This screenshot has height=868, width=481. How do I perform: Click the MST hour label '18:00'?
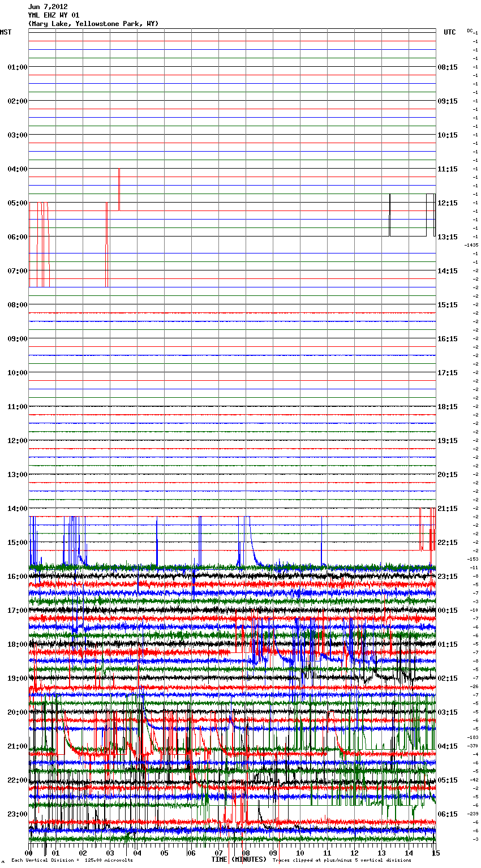click(x=18, y=644)
